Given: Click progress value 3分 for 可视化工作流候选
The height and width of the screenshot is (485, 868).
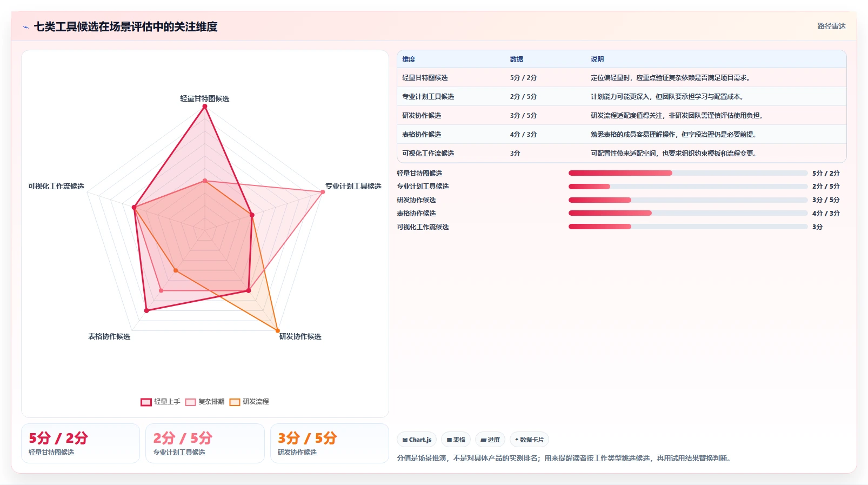Looking at the screenshot, I should [818, 227].
